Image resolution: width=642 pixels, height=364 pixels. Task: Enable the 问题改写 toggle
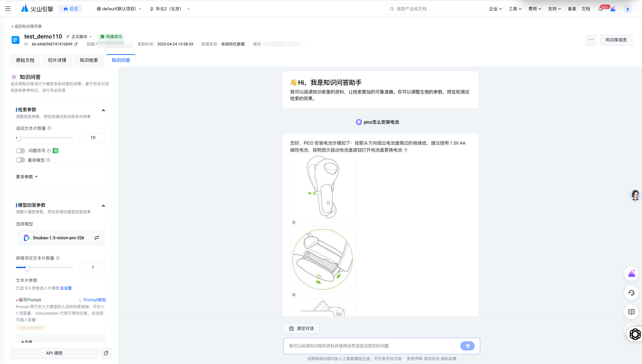pos(21,151)
